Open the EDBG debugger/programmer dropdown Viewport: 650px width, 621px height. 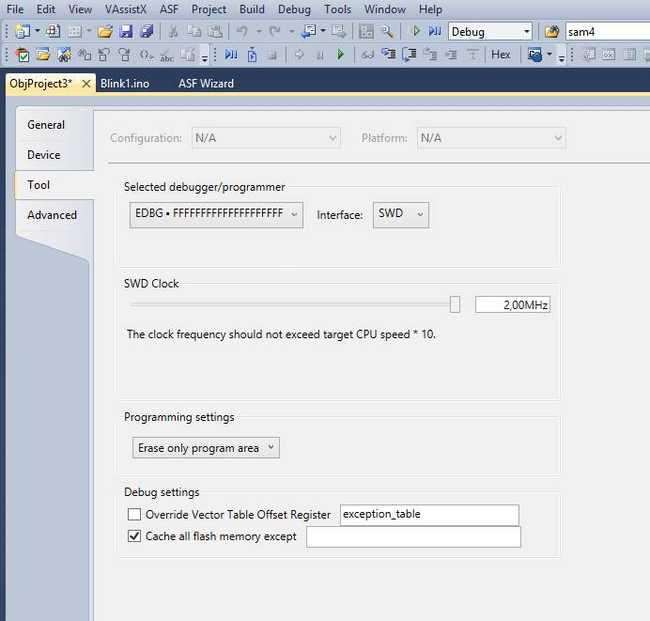tap(217, 214)
